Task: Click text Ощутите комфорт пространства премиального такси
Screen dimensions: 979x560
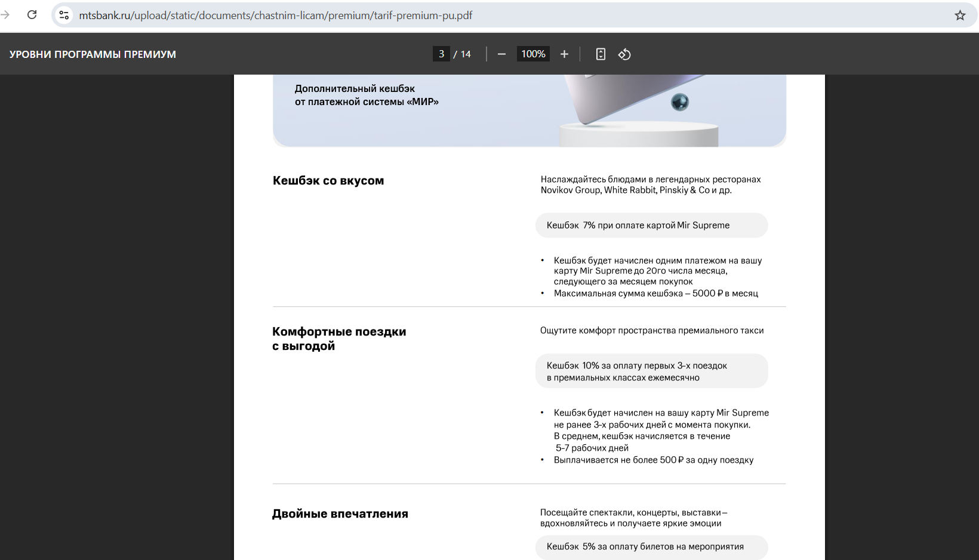Action: pos(652,330)
